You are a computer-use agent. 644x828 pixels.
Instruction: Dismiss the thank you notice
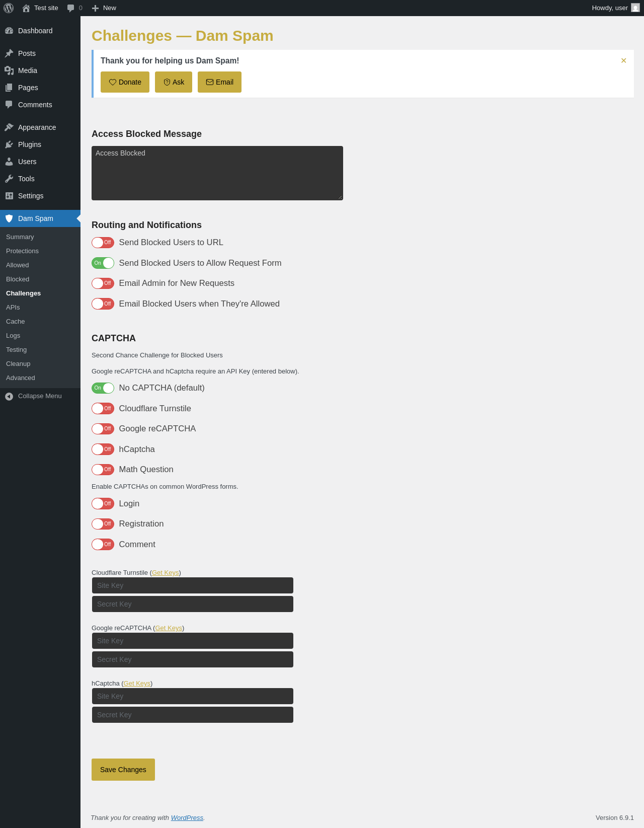624,60
